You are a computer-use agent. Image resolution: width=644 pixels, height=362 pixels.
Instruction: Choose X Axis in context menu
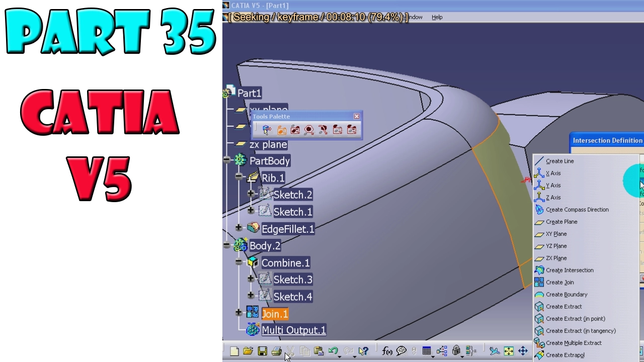tap(553, 173)
